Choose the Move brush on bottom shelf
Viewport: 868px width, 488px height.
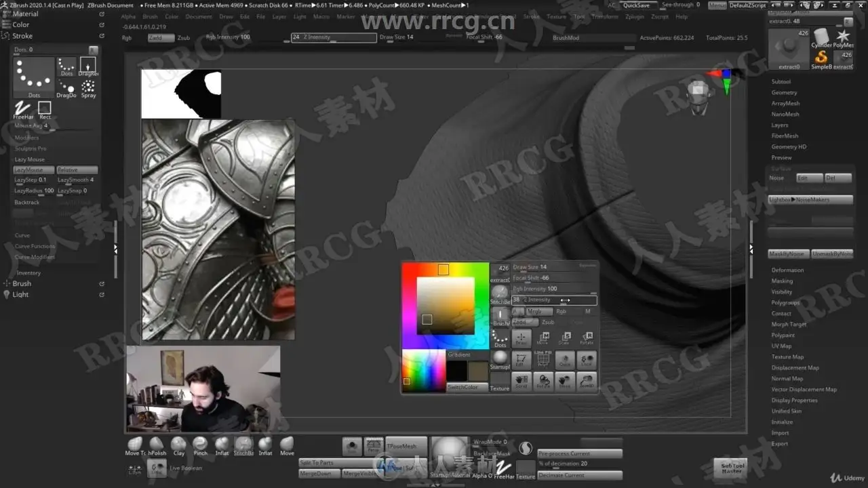coord(287,446)
